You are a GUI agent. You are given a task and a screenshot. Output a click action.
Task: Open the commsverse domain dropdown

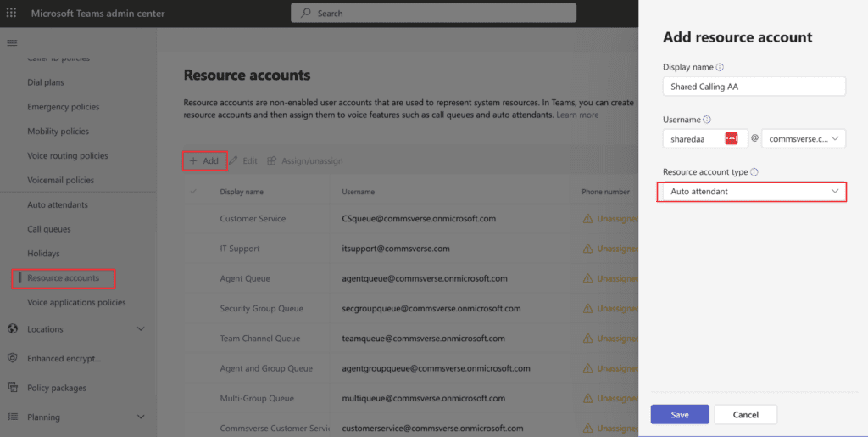(x=804, y=139)
